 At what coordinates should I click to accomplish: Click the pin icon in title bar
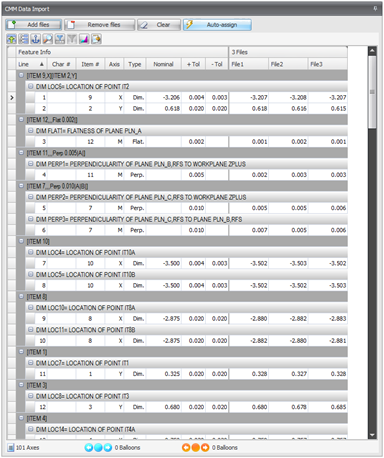click(375, 9)
